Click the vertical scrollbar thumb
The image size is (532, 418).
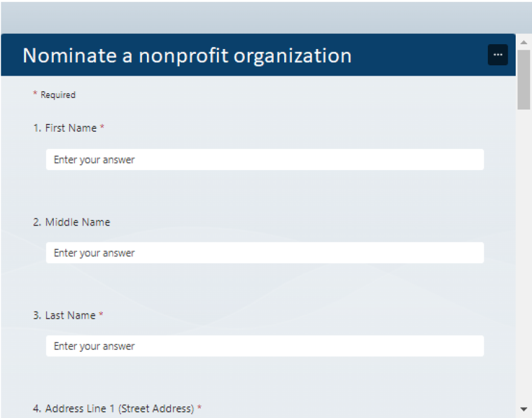point(524,79)
